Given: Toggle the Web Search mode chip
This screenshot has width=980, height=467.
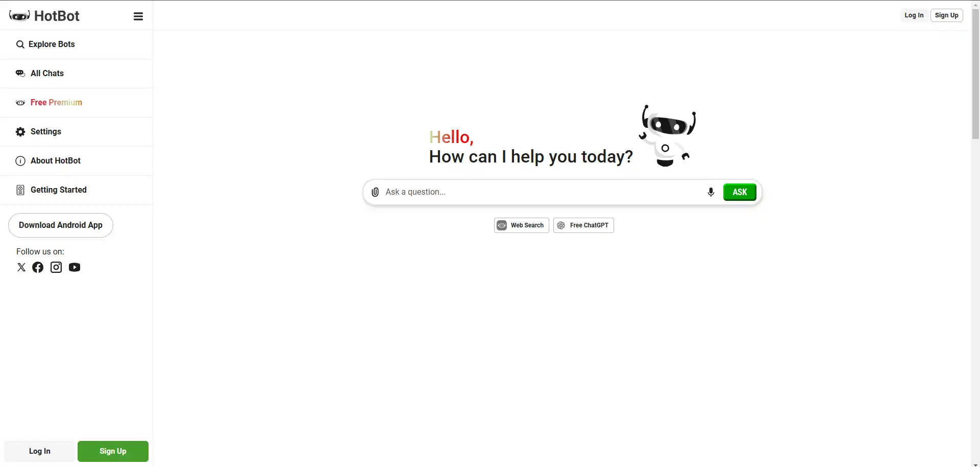Looking at the screenshot, I should pos(521,225).
